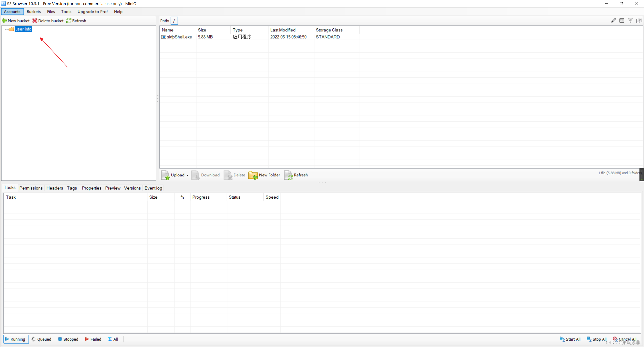Select the user-info bucket
This screenshot has width=644, height=347.
[x=23, y=29]
